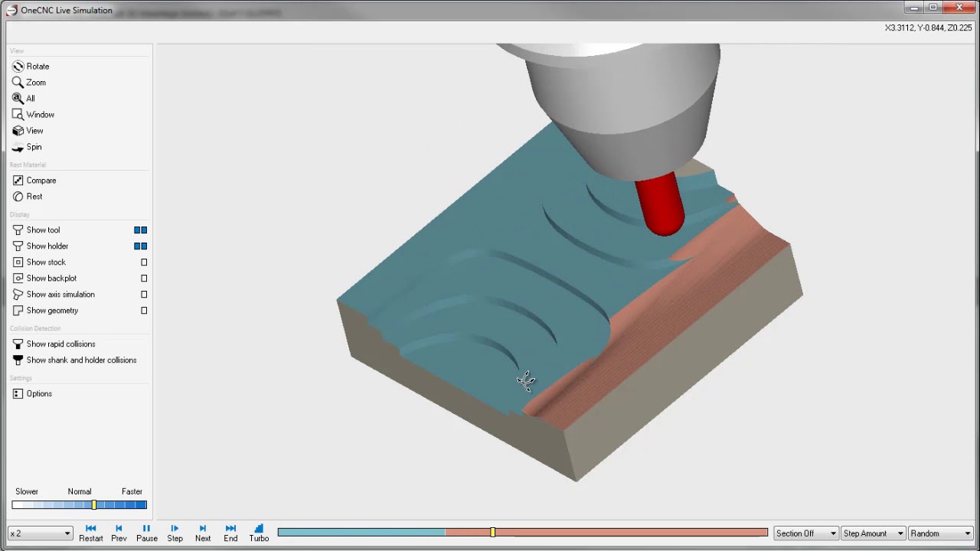Screen dimensions: 980x551
Task: Enable the Show backplot checkbox
Action: 143,279
